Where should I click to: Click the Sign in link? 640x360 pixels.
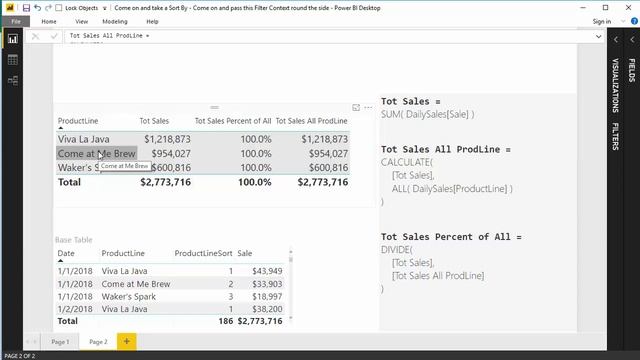tap(602, 22)
